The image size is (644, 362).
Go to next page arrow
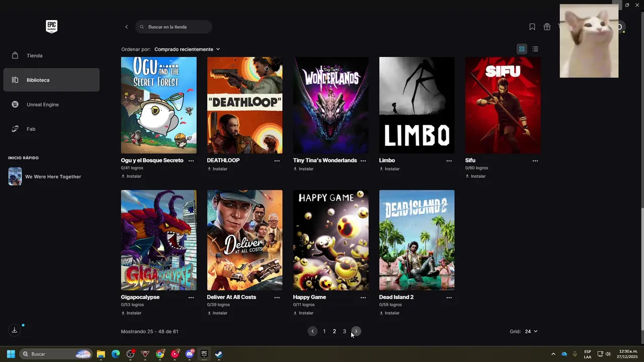(356, 331)
